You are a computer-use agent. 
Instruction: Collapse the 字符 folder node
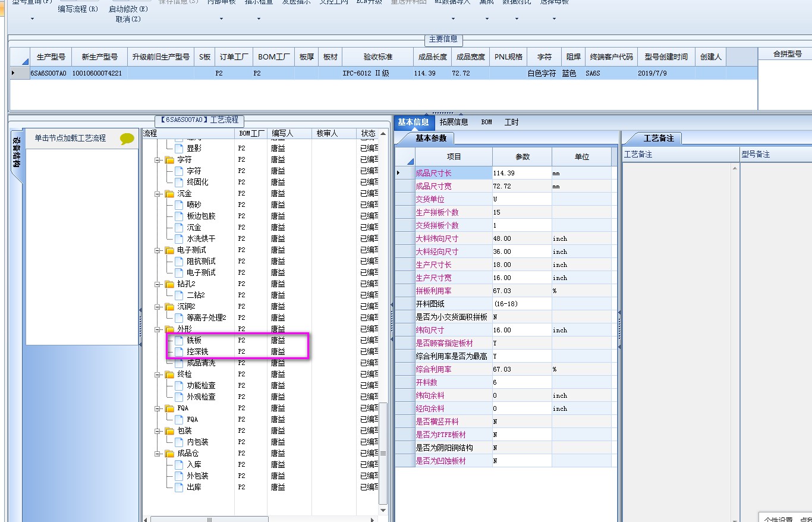tap(158, 160)
